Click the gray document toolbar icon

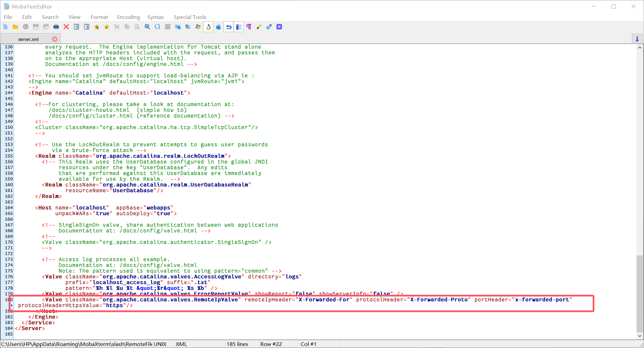tap(168, 27)
